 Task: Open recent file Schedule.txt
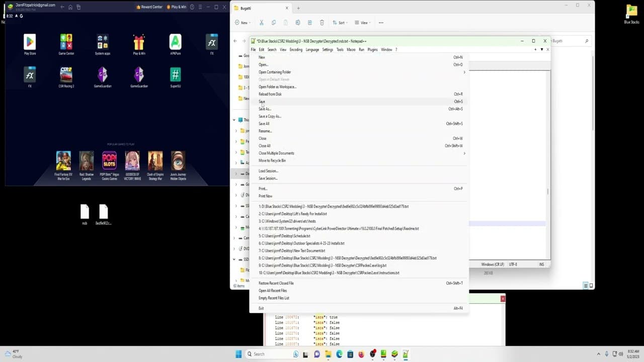click(x=359, y=236)
